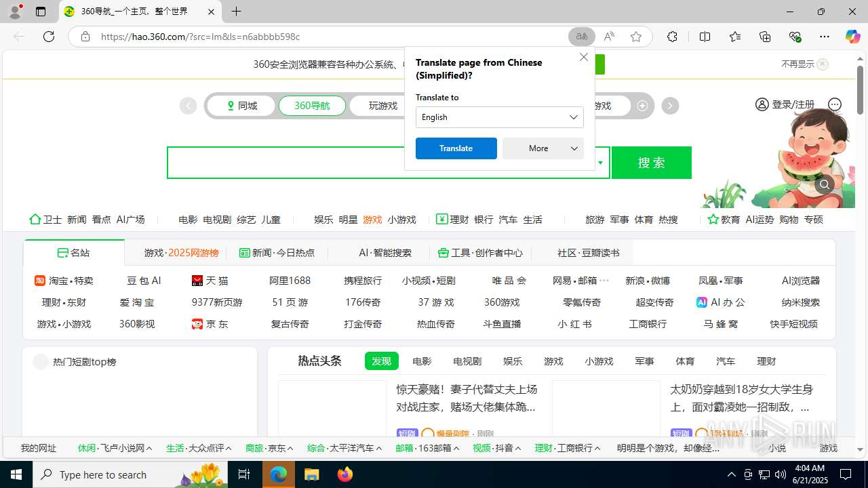Viewport: 868px width, 488px height.
Task: Open the search engine dropdown arrow
Action: coord(600,163)
